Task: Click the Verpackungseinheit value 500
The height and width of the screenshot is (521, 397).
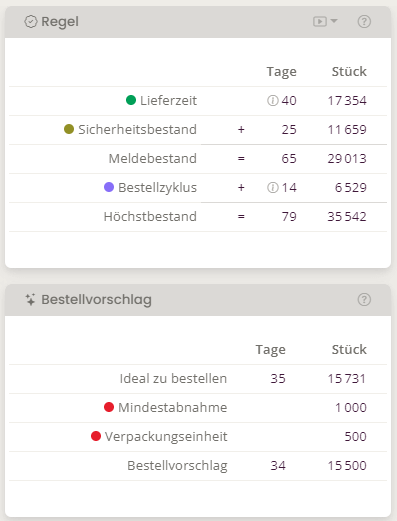Action: pyautogui.click(x=355, y=437)
